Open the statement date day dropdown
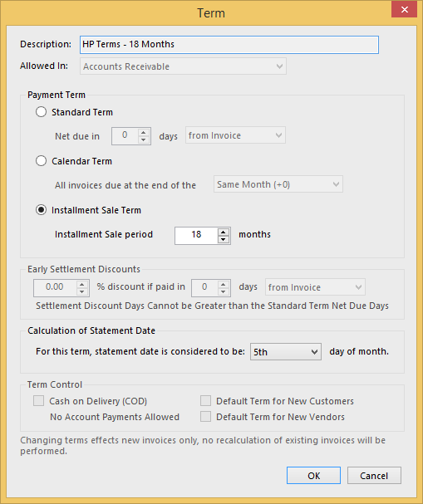This screenshot has height=504, width=423. tap(286, 352)
